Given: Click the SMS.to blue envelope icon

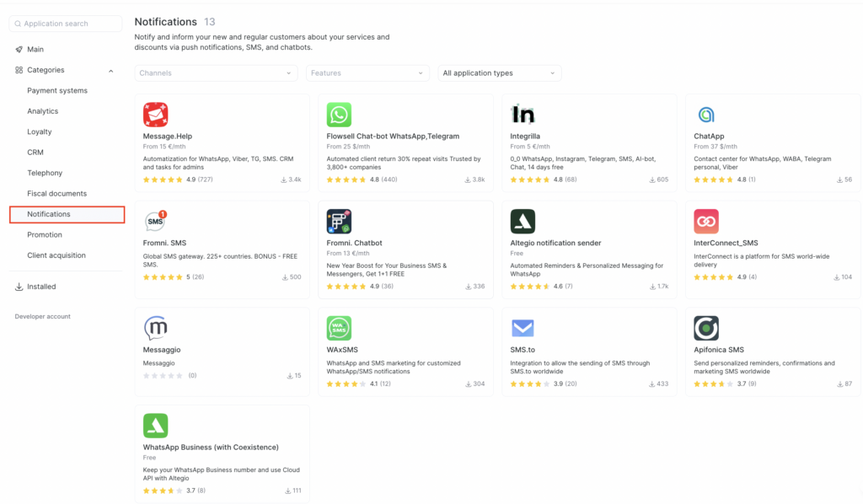Looking at the screenshot, I should (523, 328).
